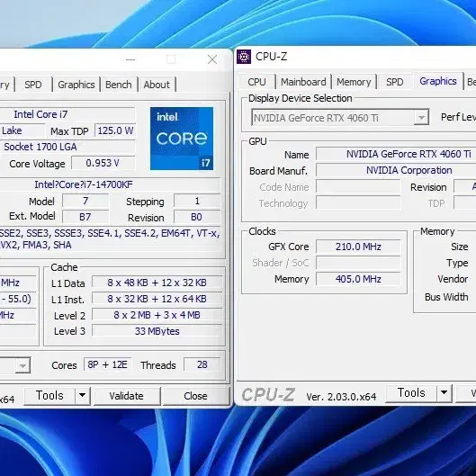Expand the Display Device Selection dropdown
This screenshot has width=476, height=476.
(421, 118)
